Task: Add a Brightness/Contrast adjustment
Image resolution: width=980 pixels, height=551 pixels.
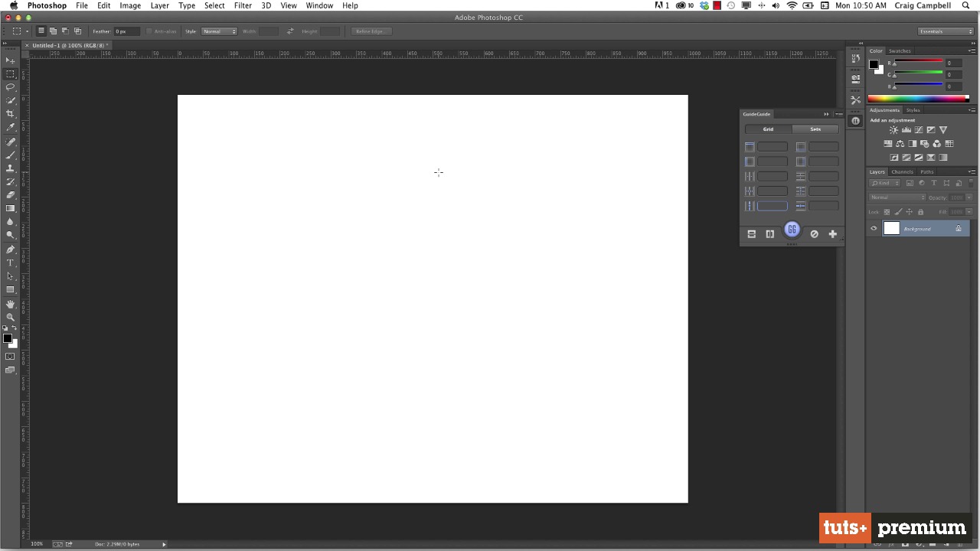Action: pyautogui.click(x=893, y=130)
